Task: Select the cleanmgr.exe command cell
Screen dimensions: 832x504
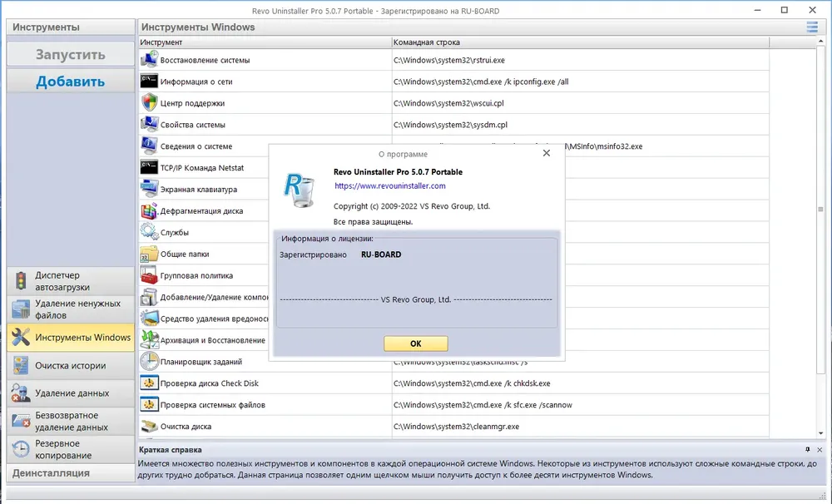Action: pos(581,426)
